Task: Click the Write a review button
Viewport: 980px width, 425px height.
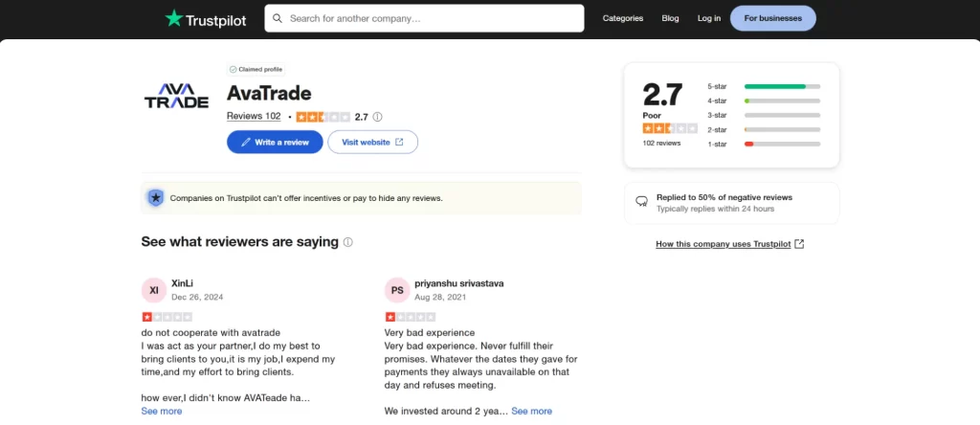Action: (275, 142)
